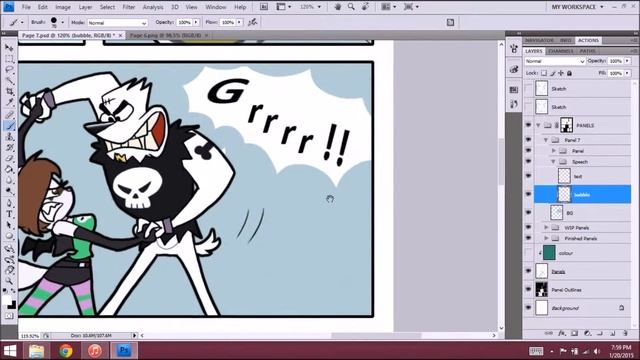Expand the Finished Panels group
Image resolution: width=640 pixels, height=360 pixels.
coord(546,238)
